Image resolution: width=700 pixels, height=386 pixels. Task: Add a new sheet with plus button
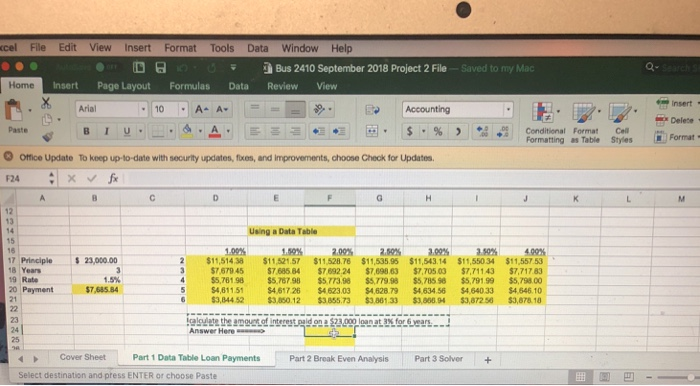tap(488, 360)
